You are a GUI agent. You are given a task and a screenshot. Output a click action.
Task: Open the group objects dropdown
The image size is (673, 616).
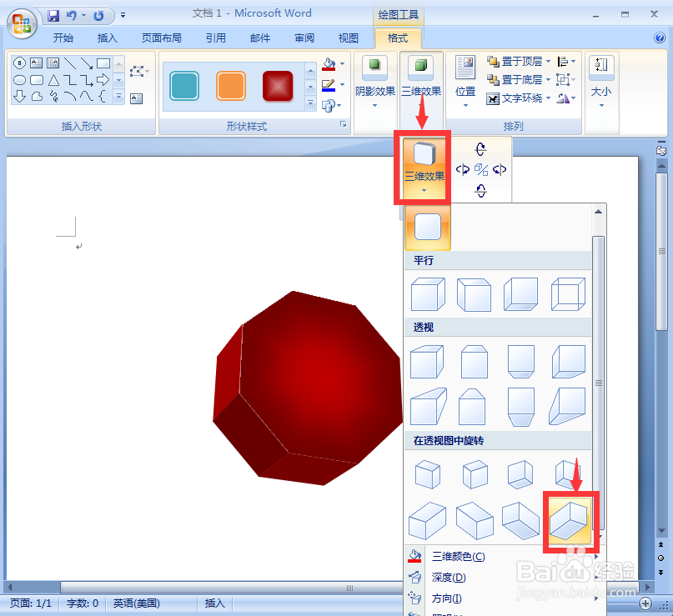pyautogui.click(x=566, y=80)
